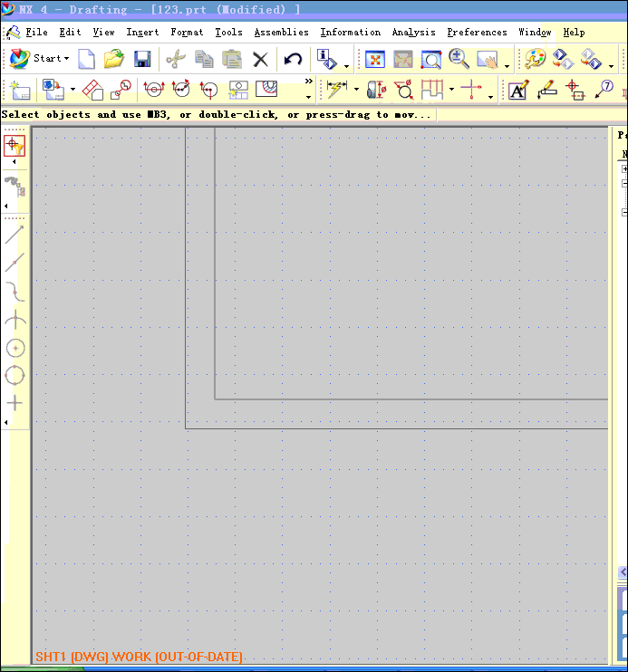Expand the drawing toolbar overflow chevron
This screenshot has width=628, height=672.
tap(309, 82)
